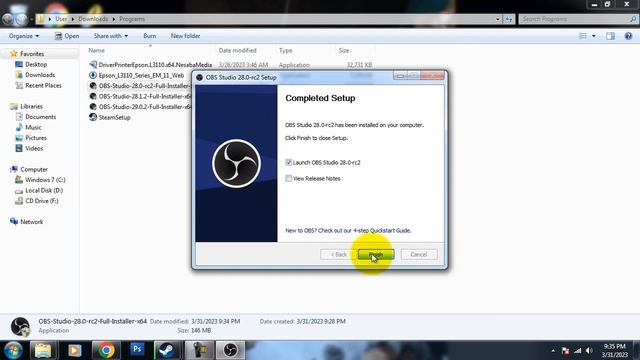Open CD Drive (F:)
Image resolution: width=640 pixels, height=360 pixels.
tap(42, 201)
